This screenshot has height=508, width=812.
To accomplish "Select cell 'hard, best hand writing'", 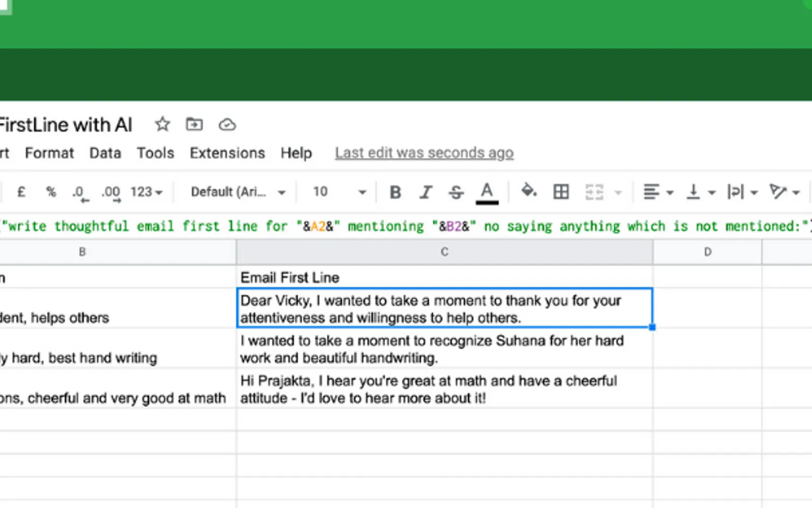I will (x=118, y=348).
